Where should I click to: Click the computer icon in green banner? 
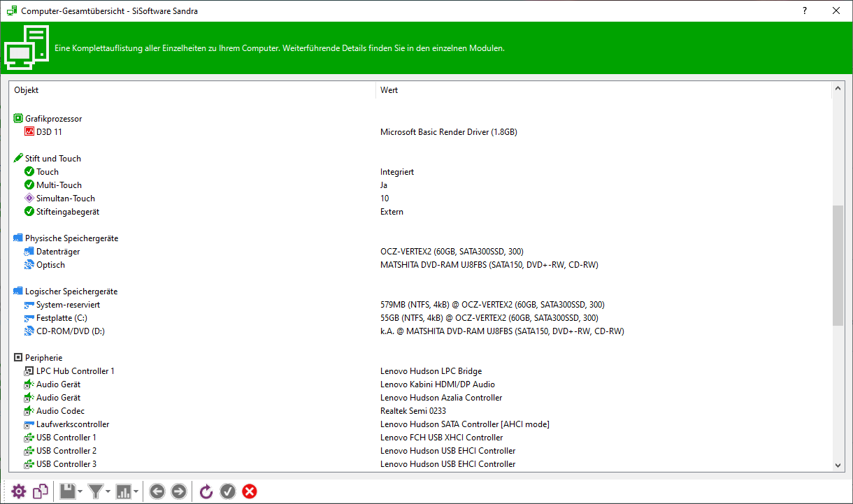pyautogui.click(x=27, y=48)
